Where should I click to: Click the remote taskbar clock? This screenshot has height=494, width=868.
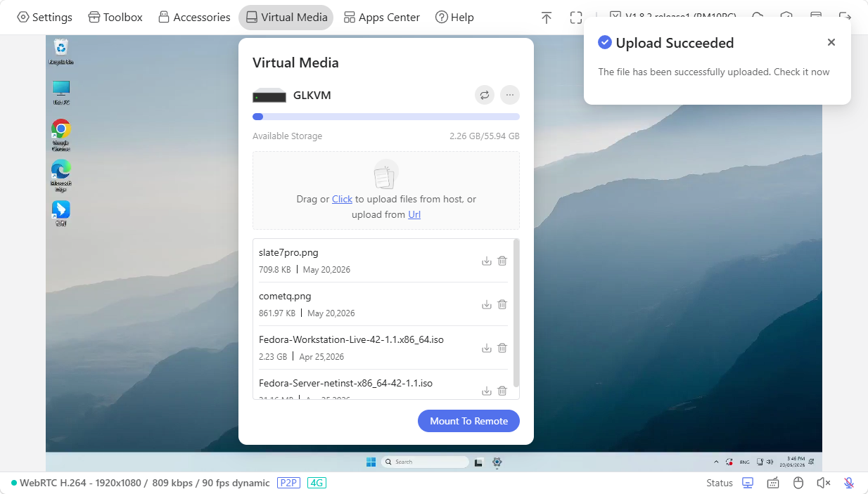coord(792,462)
